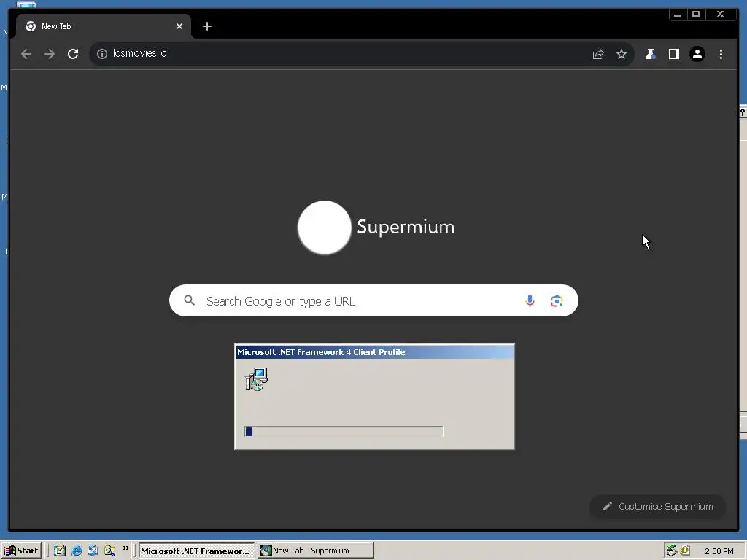The height and width of the screenshot is (560, 747).
Task: Click the network tray icon
Action: (x=672, y=551)
